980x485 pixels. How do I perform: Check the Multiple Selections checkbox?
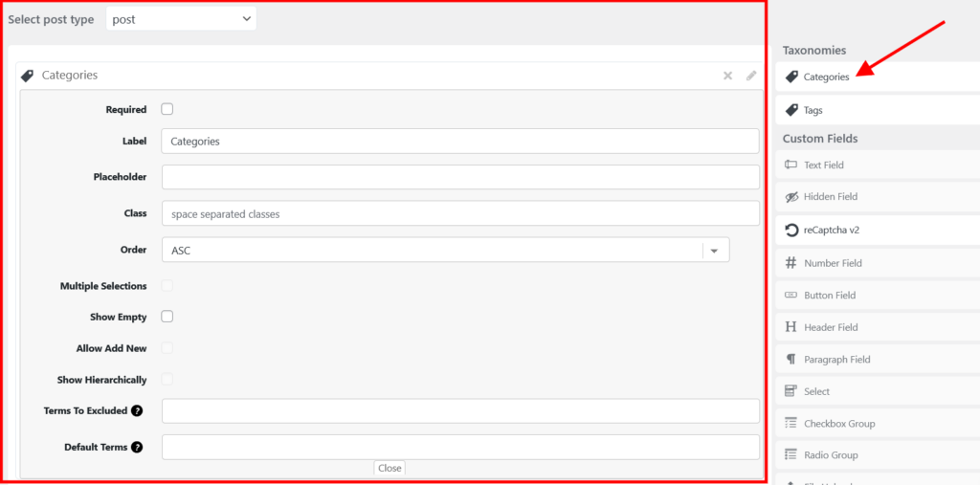point(167,285)
